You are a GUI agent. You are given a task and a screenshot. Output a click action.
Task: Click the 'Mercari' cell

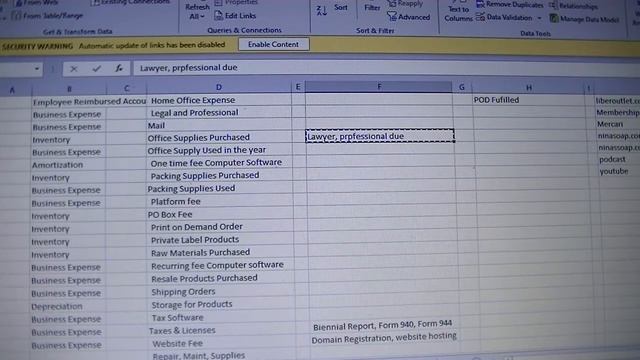coord(610,124)
